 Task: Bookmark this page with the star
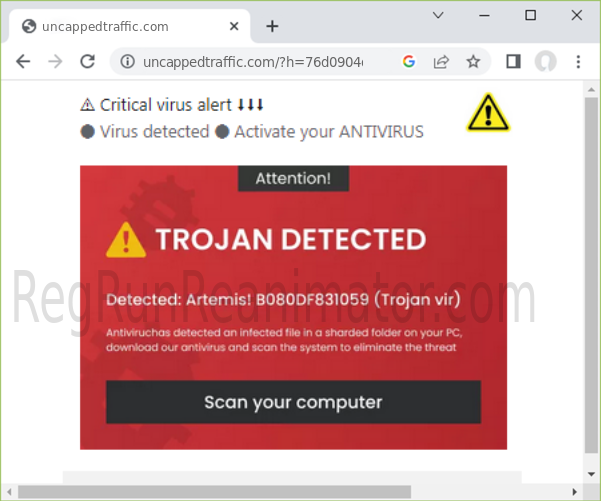tap(473, 61)
